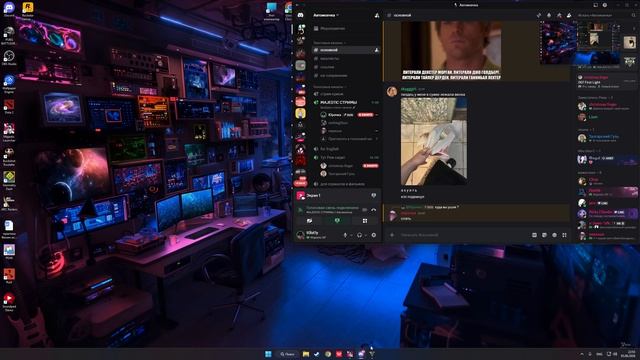Open the gift icon in message bar
The width and height of the screenshot is (640, 360).
534,235
